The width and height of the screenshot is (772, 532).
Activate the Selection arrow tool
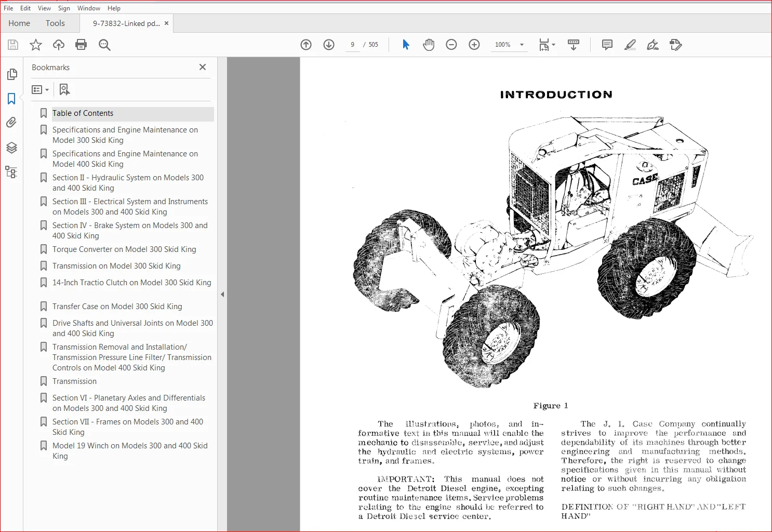(406, 45)
